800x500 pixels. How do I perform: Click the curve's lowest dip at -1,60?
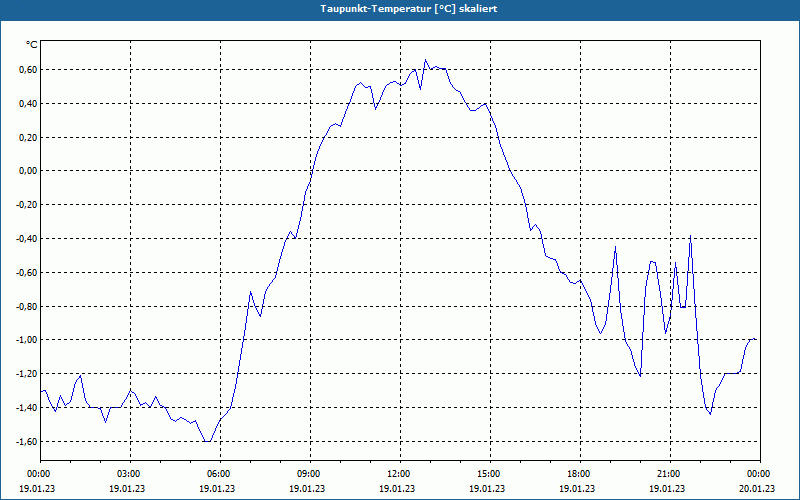click(207, 441)
